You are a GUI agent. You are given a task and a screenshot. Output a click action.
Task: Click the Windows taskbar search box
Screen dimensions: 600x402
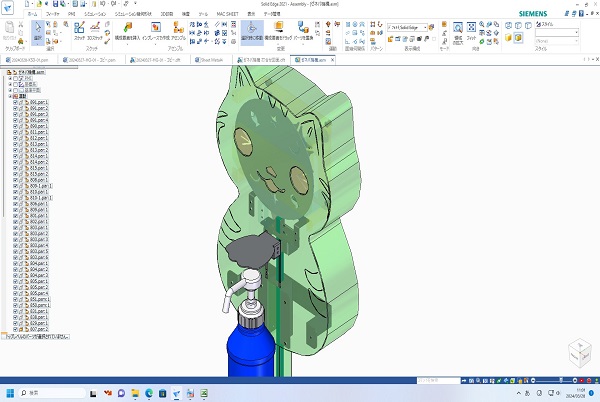(x=52, y=393)
